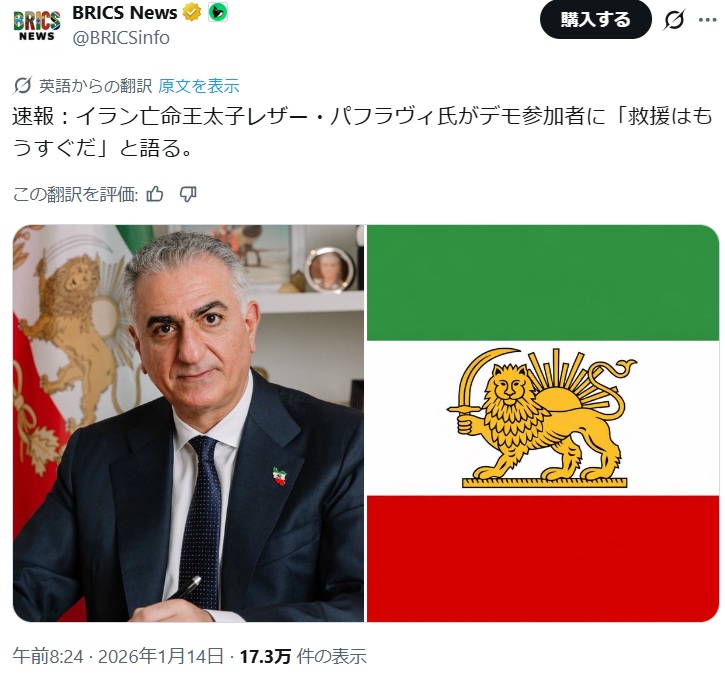View the 17.3万 件の表示 count

[303, 656]
